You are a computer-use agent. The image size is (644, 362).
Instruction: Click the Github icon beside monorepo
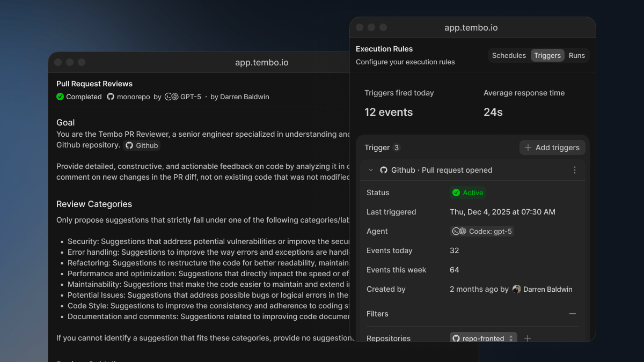pos(111,97)
